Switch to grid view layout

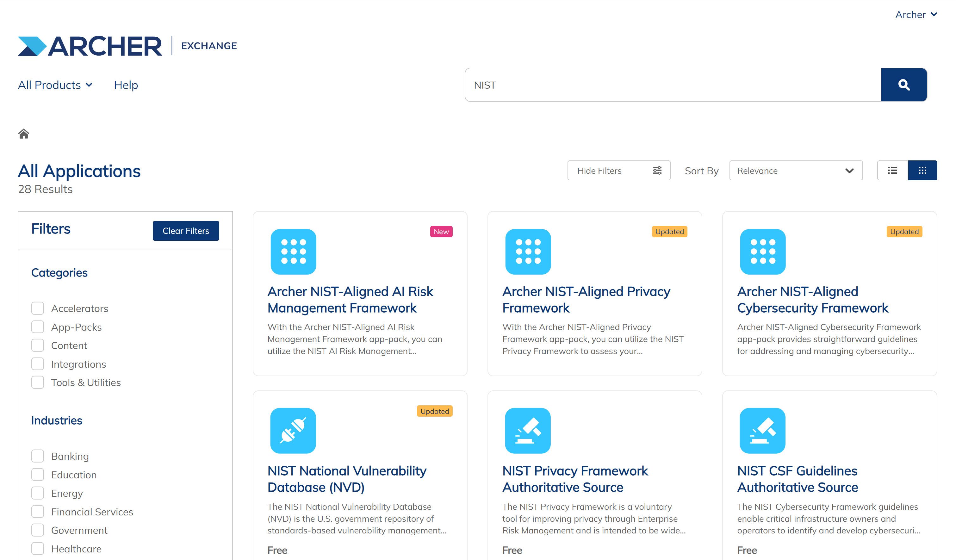coord(922,170)
